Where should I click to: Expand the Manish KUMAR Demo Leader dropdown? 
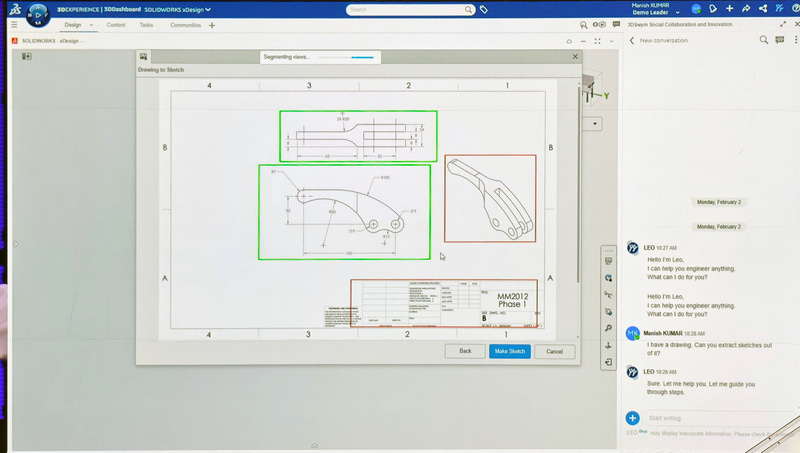point(678,12)
